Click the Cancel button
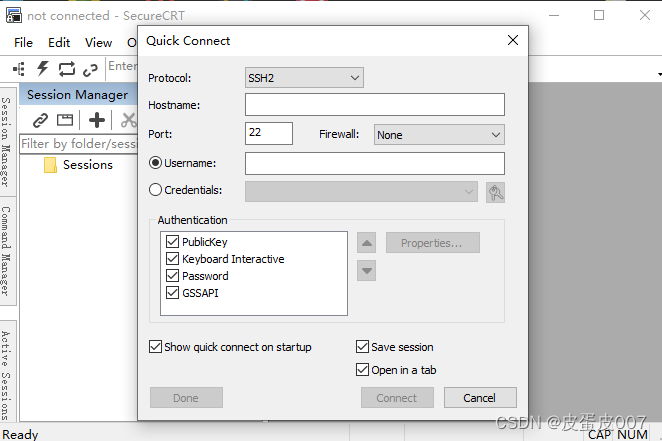Image resolution: width=662 pixels, height=441 pixels. click(480, 398)
